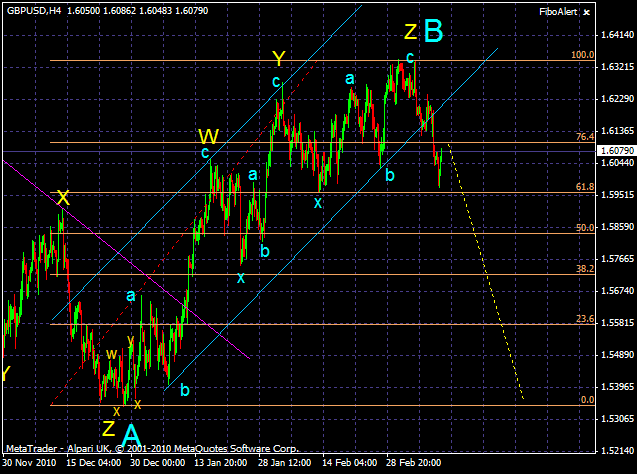Select the 100.0 Fibonacci level line

click(322, 61)
